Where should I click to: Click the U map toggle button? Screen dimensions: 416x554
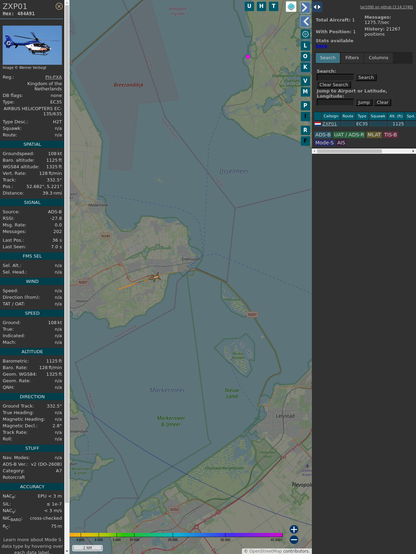click(x=249, y=6)
